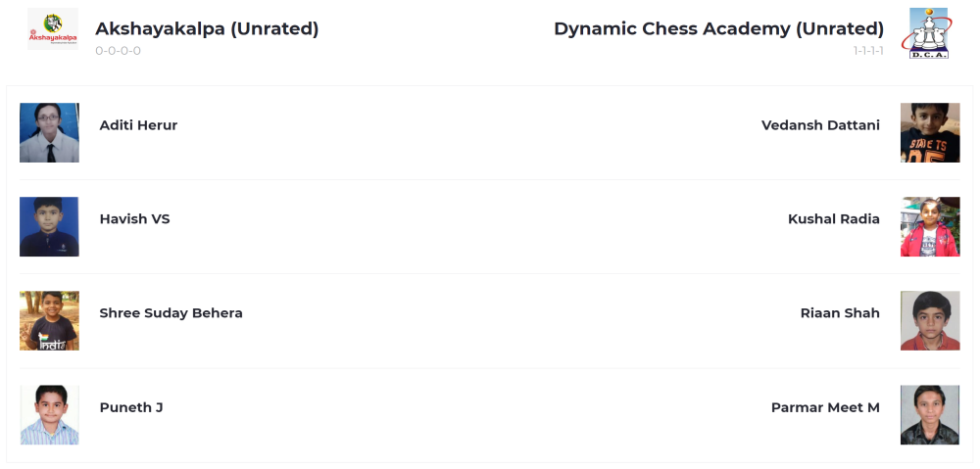
Task: Open Dynamic Chess Academy (Unrated) team name
Action: tap(718, 28)
